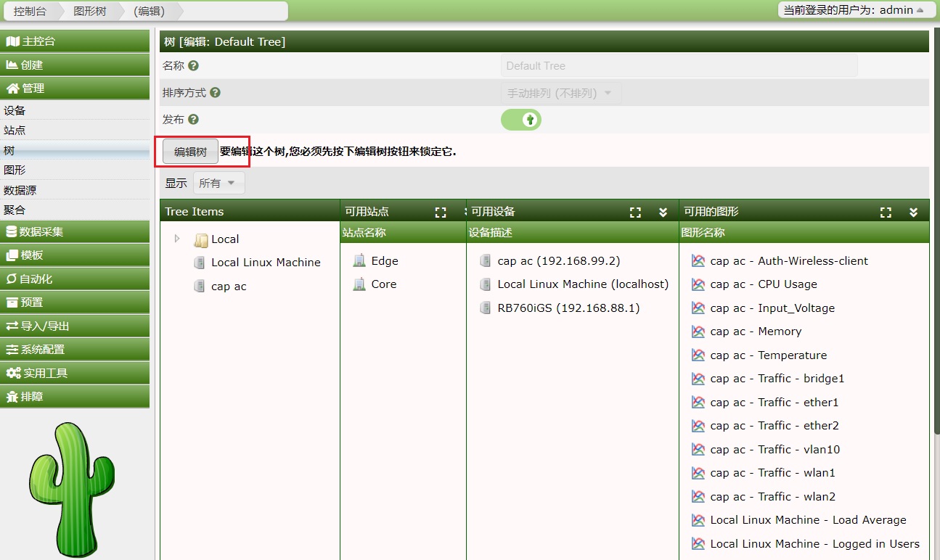The height and width of the screenshot is (560, 940).
Task: Select the Edge site icon
Action: tap(359, 261)
